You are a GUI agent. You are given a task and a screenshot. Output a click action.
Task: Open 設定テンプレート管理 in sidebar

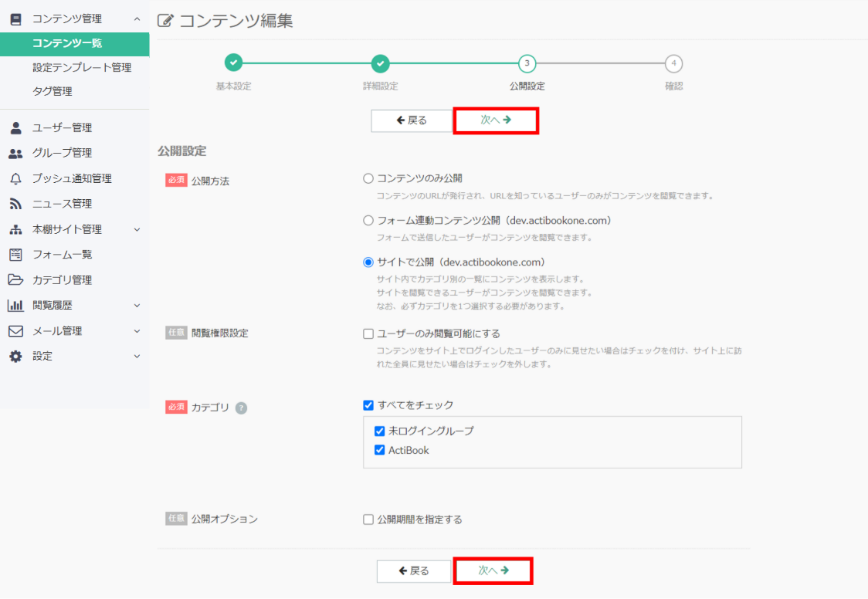coord(82,67)
